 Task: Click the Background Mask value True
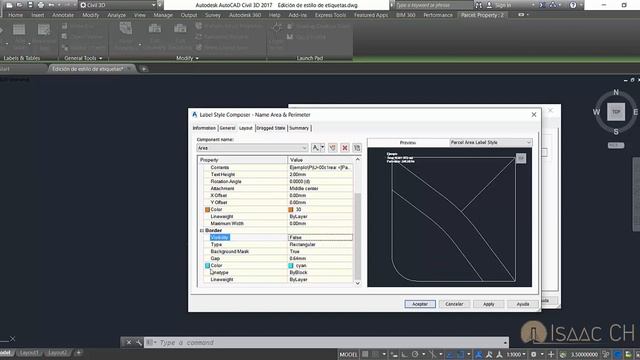tap(320, 251)
